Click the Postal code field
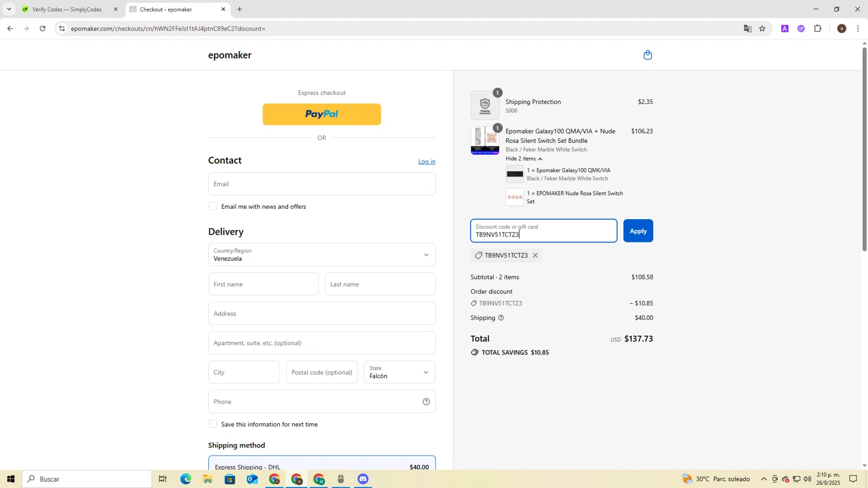Screen dimensions: 868x488 [x=322, y=372]
